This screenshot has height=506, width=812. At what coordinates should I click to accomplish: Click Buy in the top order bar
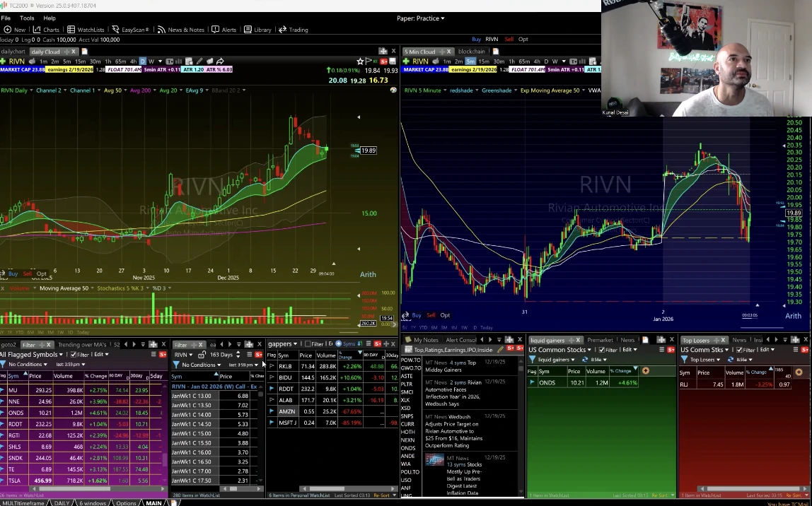click(476, 40)
